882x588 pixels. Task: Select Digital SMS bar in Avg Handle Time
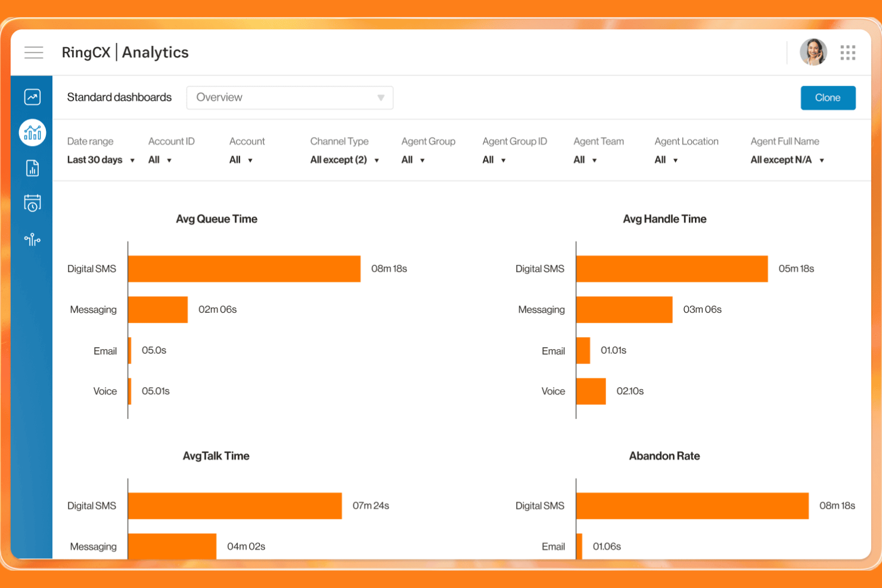click(672, 269)
